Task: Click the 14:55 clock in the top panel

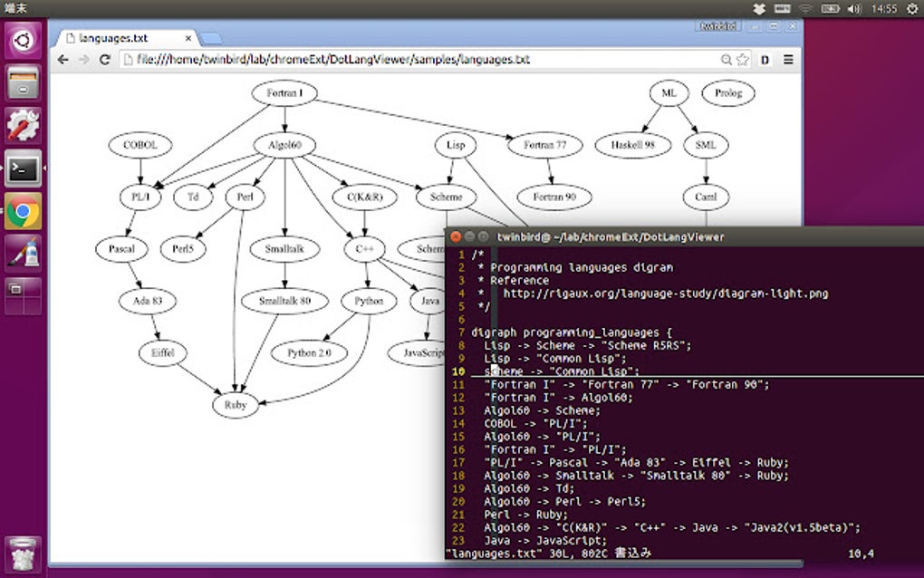Action: click(883, 9)
